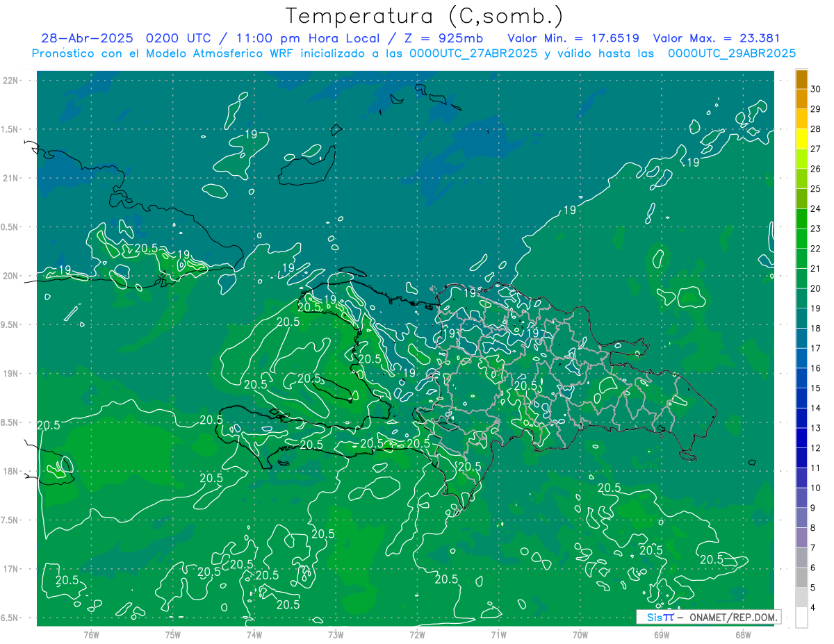Click the '68W' longitude label
Screen dimensions: 834x644
[743, 635]
